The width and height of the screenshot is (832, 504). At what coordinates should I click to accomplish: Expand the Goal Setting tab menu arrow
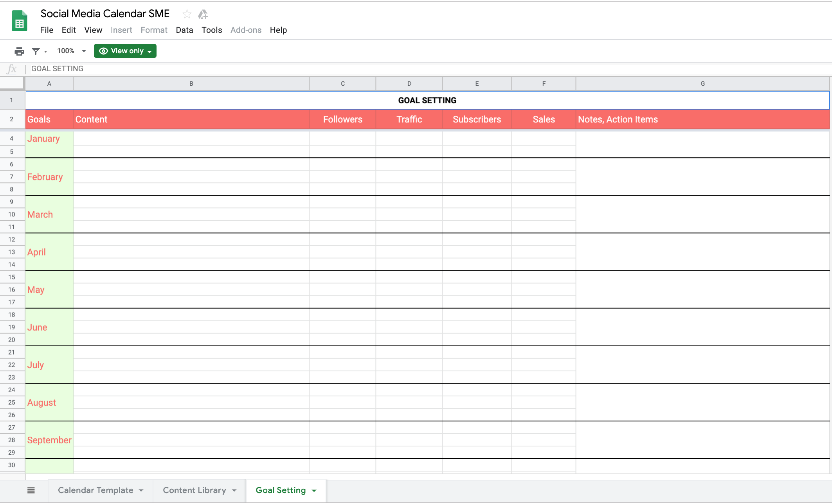click(314, 491)
